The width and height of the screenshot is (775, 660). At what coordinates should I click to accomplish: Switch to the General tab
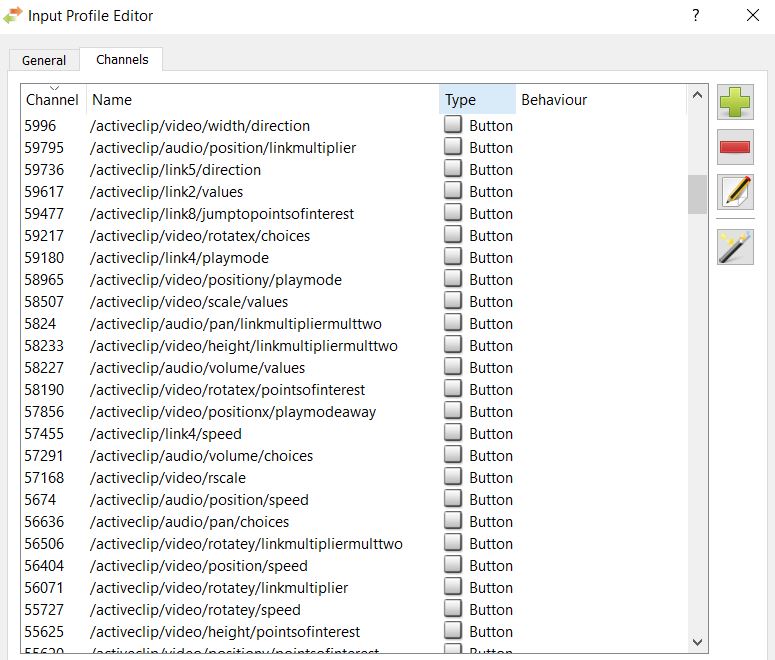tap(44, 60)
